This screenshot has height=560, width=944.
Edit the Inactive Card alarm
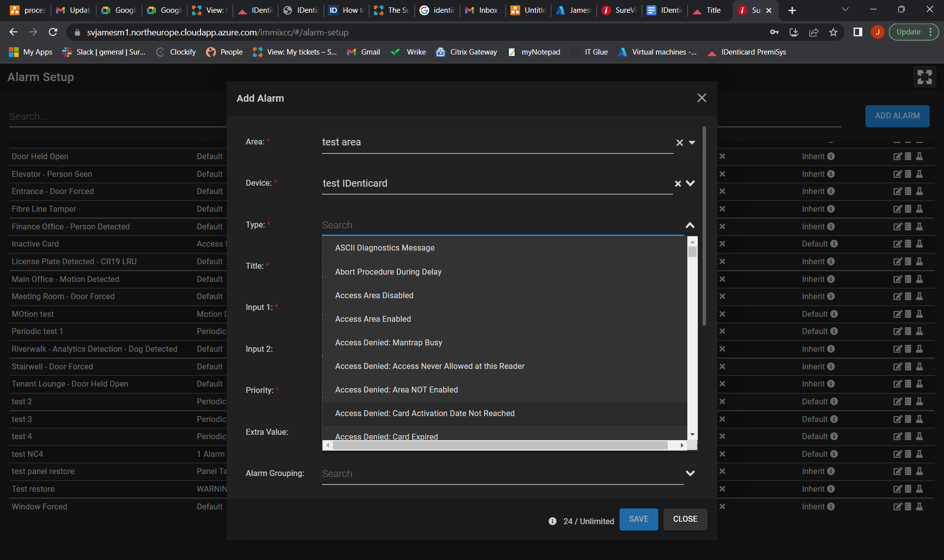897,244
